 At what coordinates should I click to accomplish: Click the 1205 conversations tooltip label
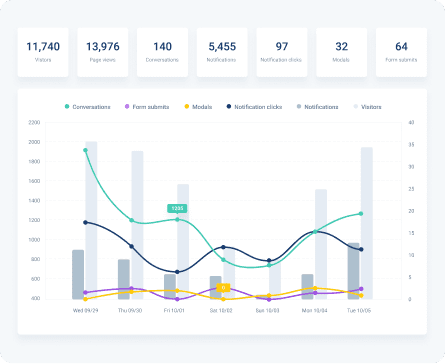click(177, 208)
